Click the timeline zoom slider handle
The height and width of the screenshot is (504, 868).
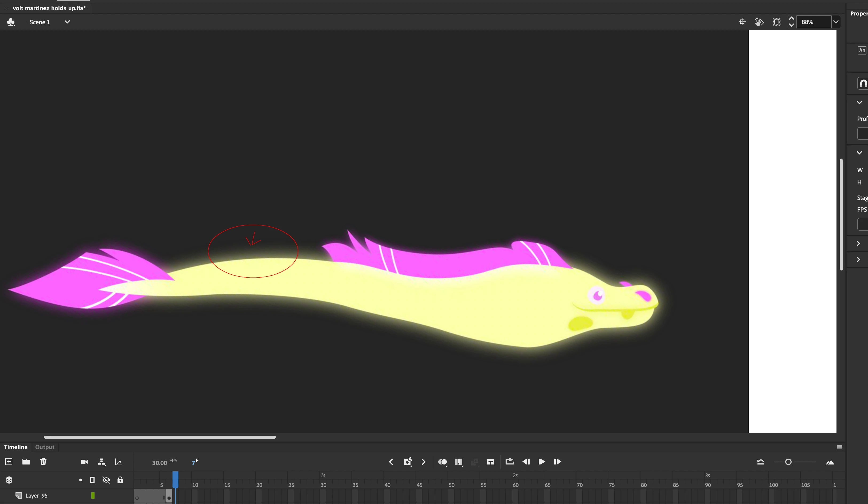click(788, 462)
